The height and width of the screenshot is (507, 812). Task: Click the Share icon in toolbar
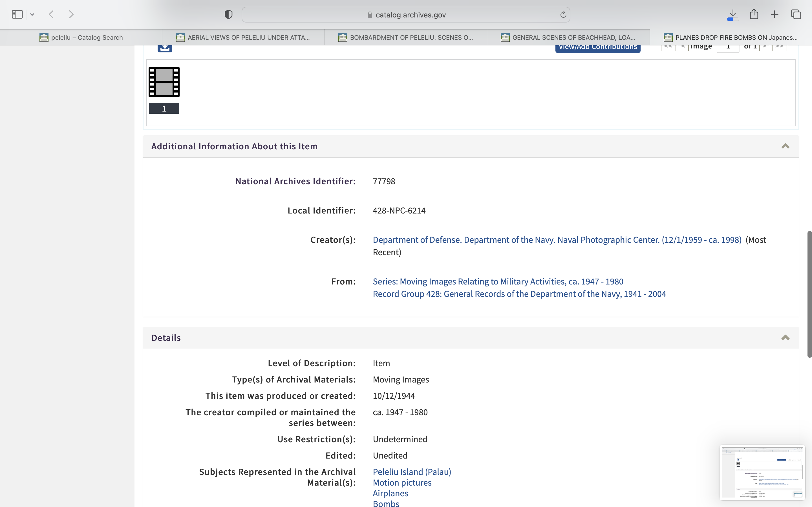pos(754,14)
